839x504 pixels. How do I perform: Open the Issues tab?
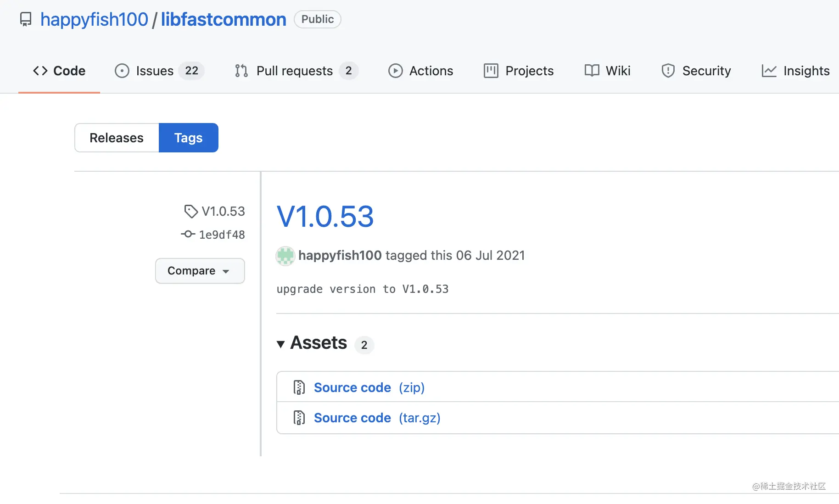click(159, 71)
